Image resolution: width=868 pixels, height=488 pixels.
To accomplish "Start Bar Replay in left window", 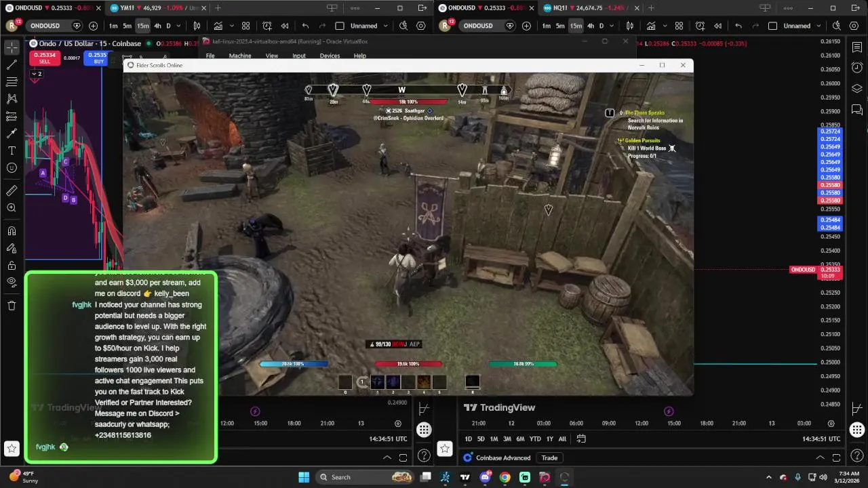I will point(285,26).
